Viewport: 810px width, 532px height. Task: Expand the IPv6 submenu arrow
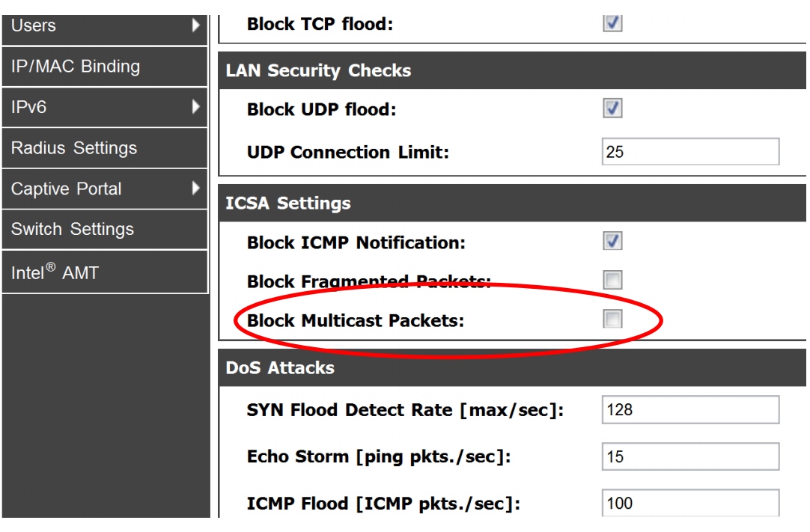tap(196, 107)
